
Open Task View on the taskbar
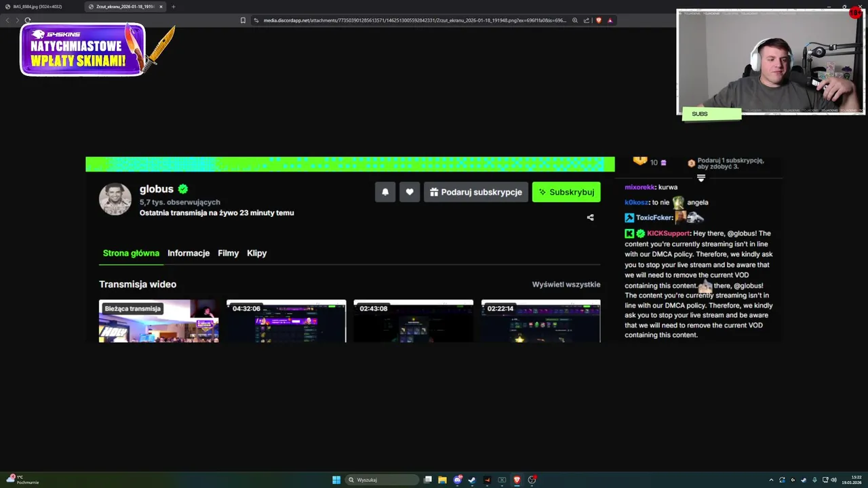click(428, 480)
